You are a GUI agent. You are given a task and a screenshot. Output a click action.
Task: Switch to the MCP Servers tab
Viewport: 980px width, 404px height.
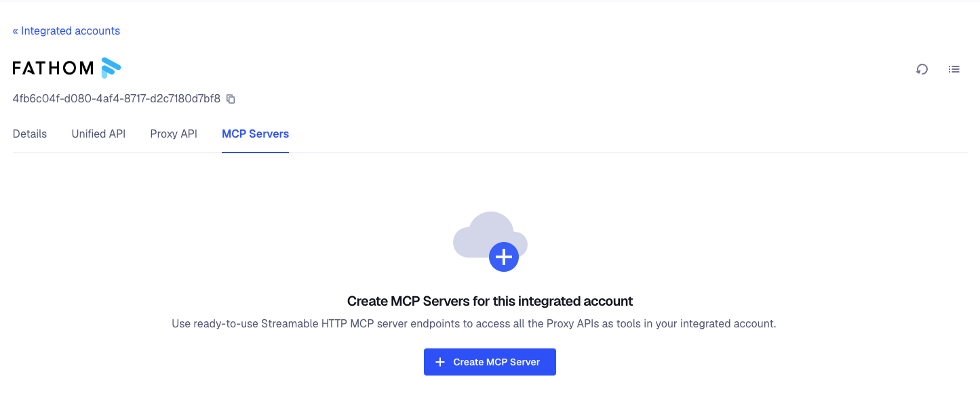click(x=255, y=134)
